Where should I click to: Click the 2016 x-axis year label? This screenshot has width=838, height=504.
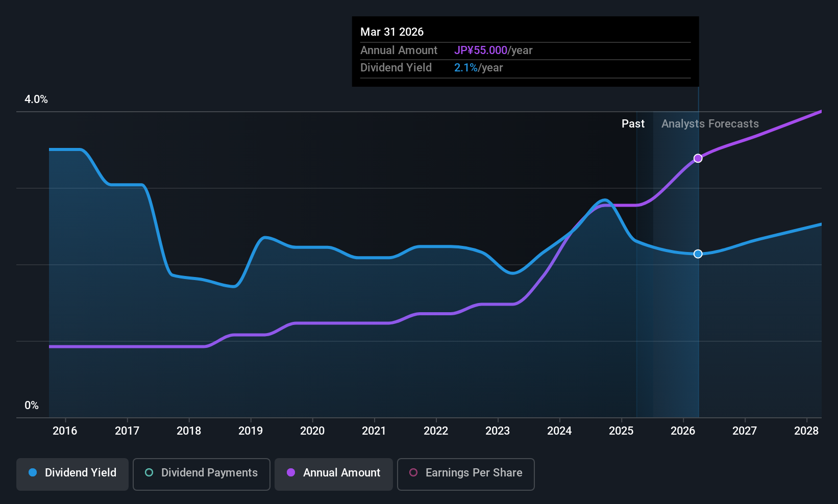(x=65, y=431)
